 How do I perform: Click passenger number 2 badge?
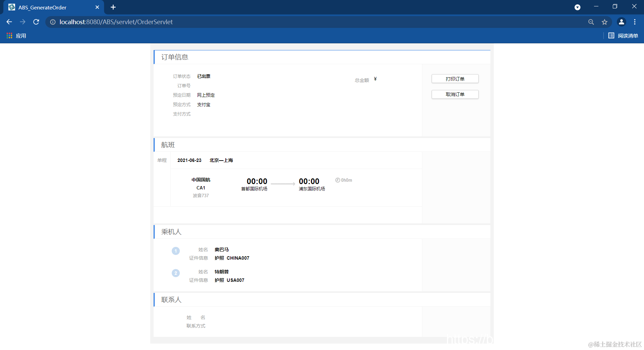(176, 273)
